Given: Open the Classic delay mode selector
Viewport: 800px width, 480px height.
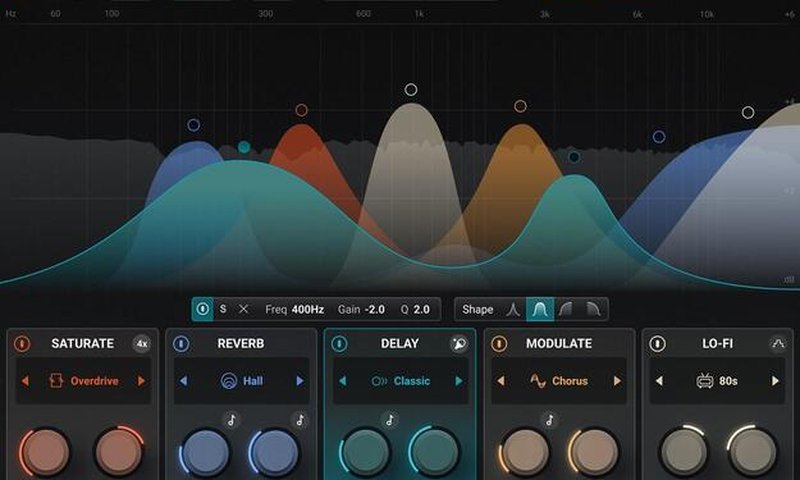Looking at the screenshot, I should pyautogui.click(x=399, y=381).
